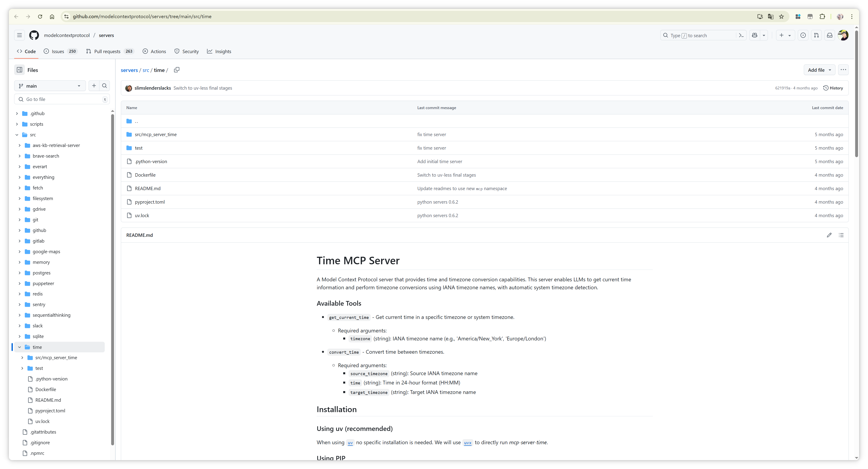Search files with the magnifier icon
868x469 pixels.
pyautogui.click(x=105, y=86)
